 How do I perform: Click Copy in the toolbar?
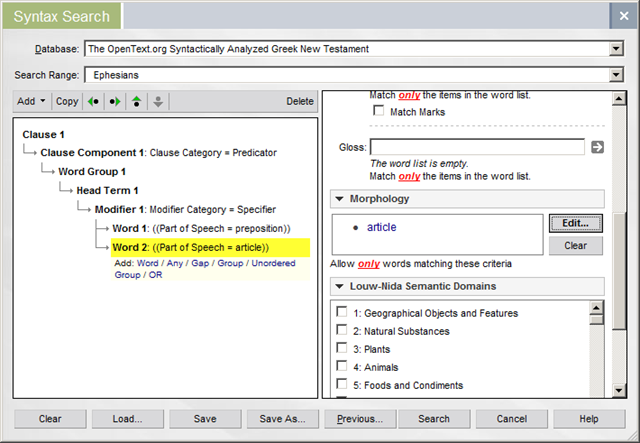67,101
